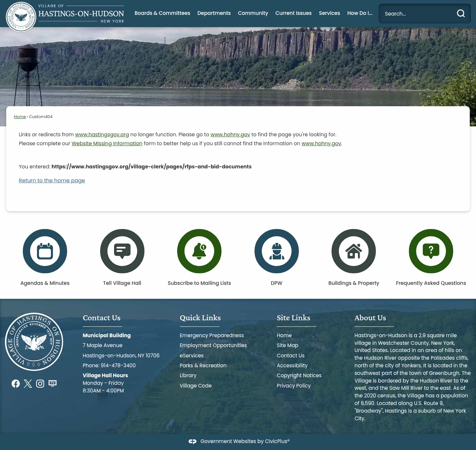Screen dimensions: 476x450
Task: Open the How Do I... dropdown
Action: click(360, 13)
